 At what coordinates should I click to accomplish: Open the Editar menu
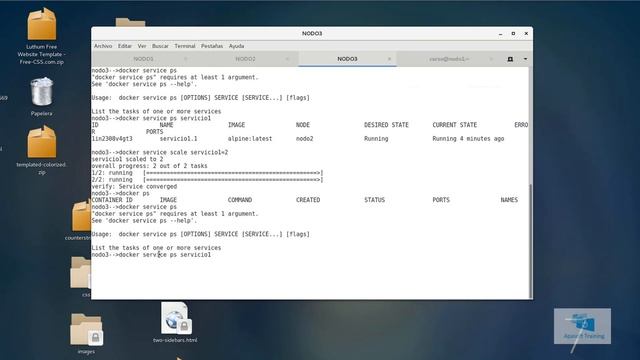tap(124, 46)
